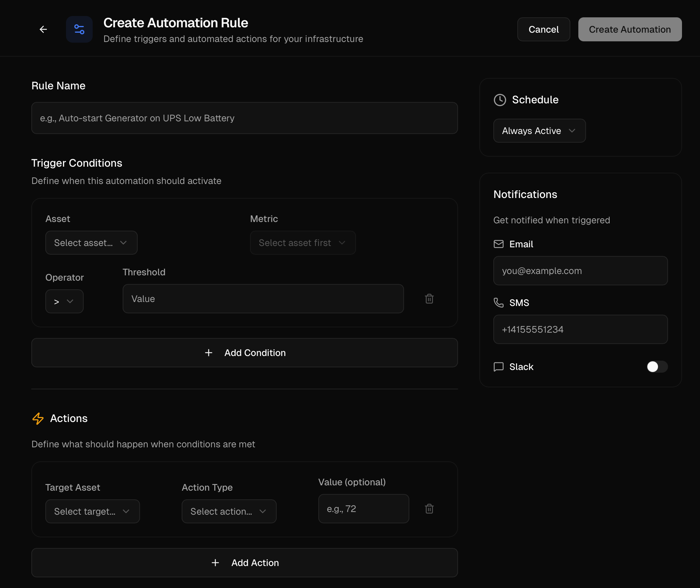Viewport: 700px width, 588px height.
Task: Click the Target Asset label
Action: pyautogui.click(x=72, y=487)
